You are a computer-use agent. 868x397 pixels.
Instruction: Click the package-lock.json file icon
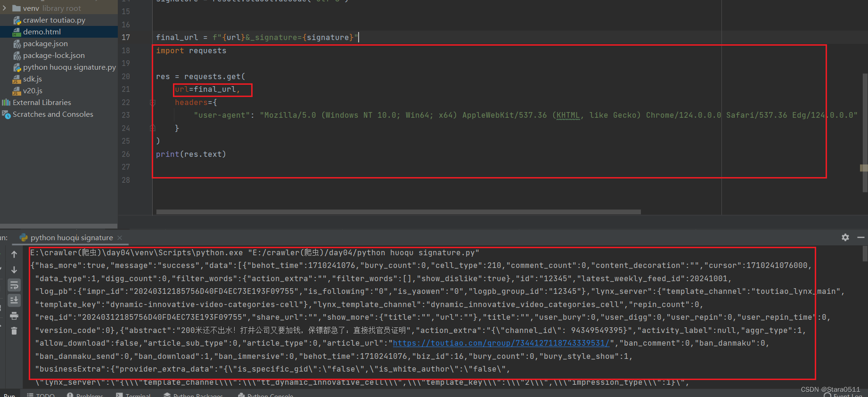point(17,56)
